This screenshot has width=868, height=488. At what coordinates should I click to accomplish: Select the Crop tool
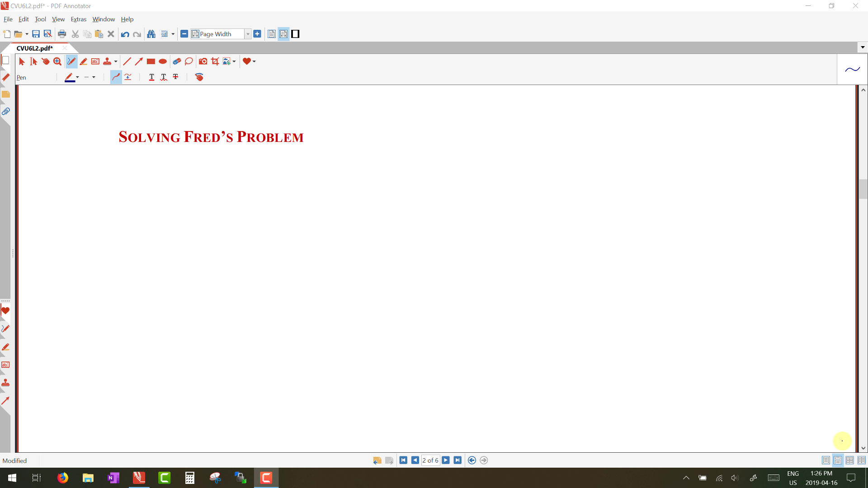[215, 61]
